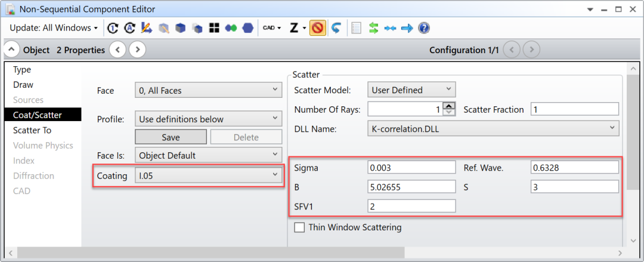Click the red prohibited circle toolbar icon
Viewport: 644px width, 262px height.
pyautogui.click(x=317, y=28)
